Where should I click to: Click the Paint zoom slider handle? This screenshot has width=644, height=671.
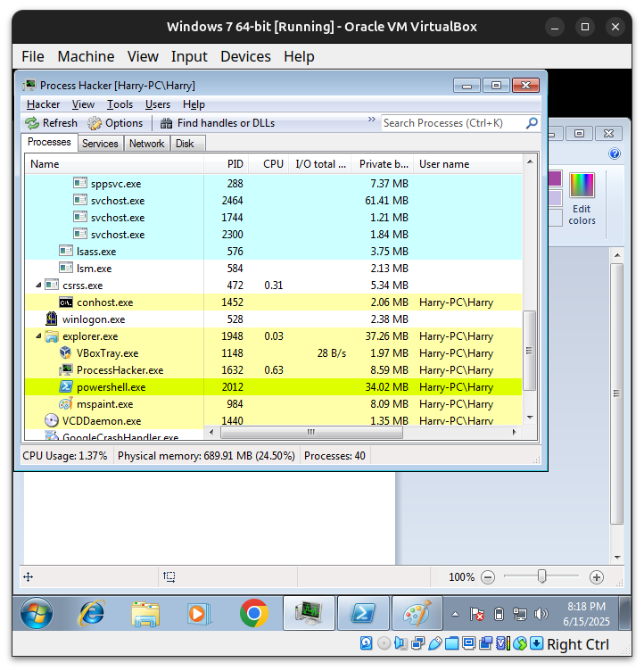pos(541,576)
